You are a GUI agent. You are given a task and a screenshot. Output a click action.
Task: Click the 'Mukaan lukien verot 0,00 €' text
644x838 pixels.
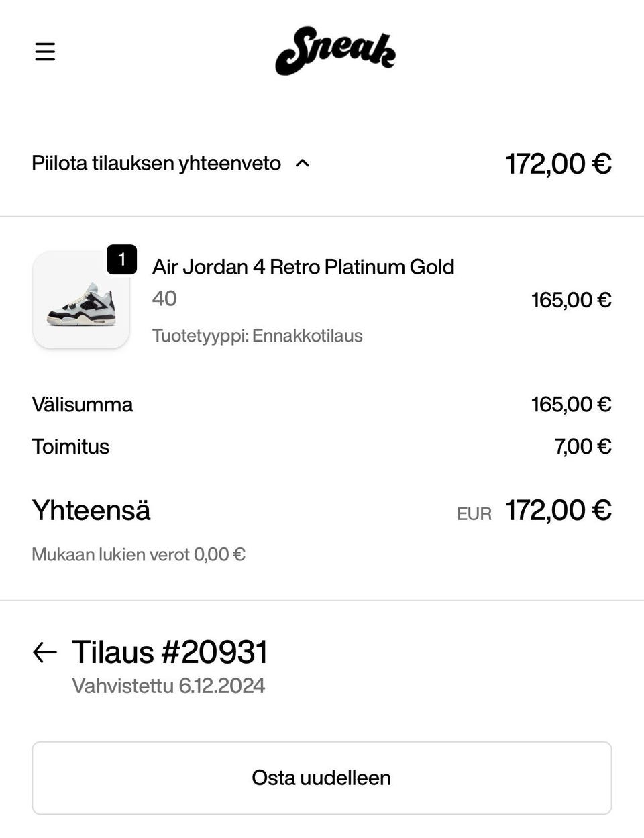[x=138, y=555]
